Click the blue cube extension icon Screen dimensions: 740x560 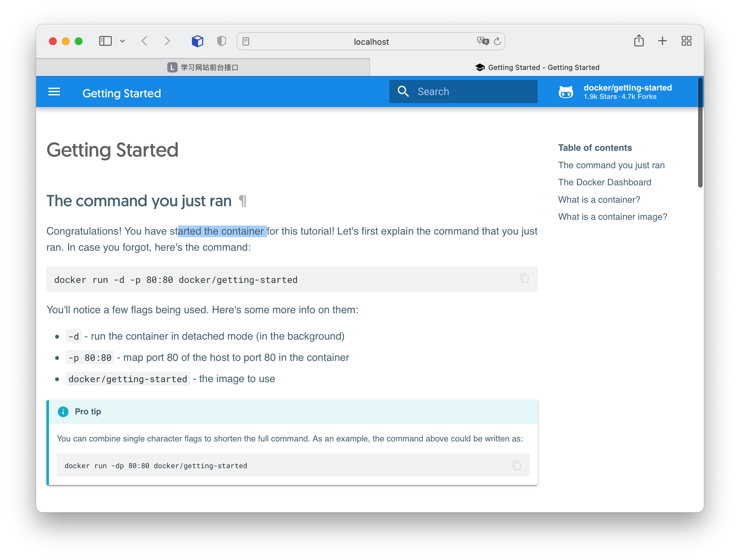coord(197,41)
